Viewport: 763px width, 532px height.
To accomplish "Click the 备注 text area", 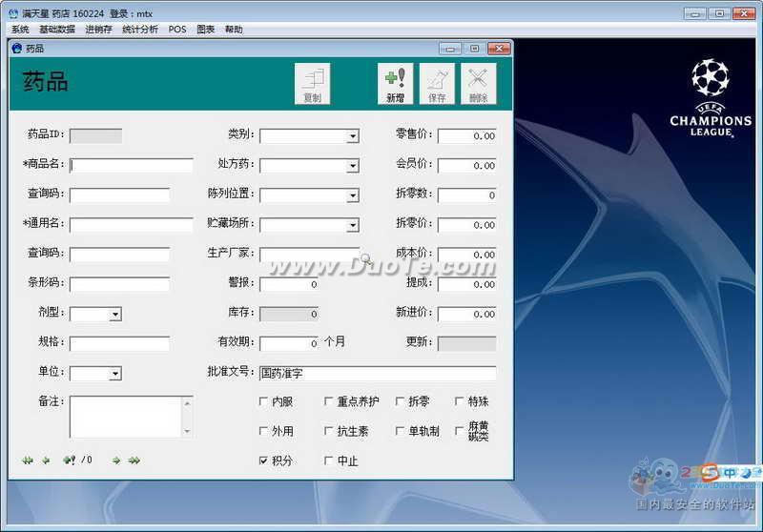I will (127, 417).
